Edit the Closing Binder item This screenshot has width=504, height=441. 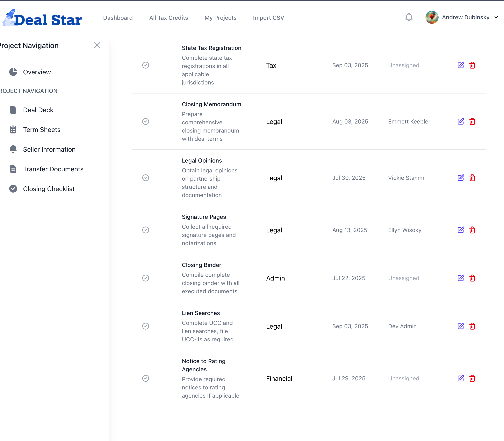[461, 278]
